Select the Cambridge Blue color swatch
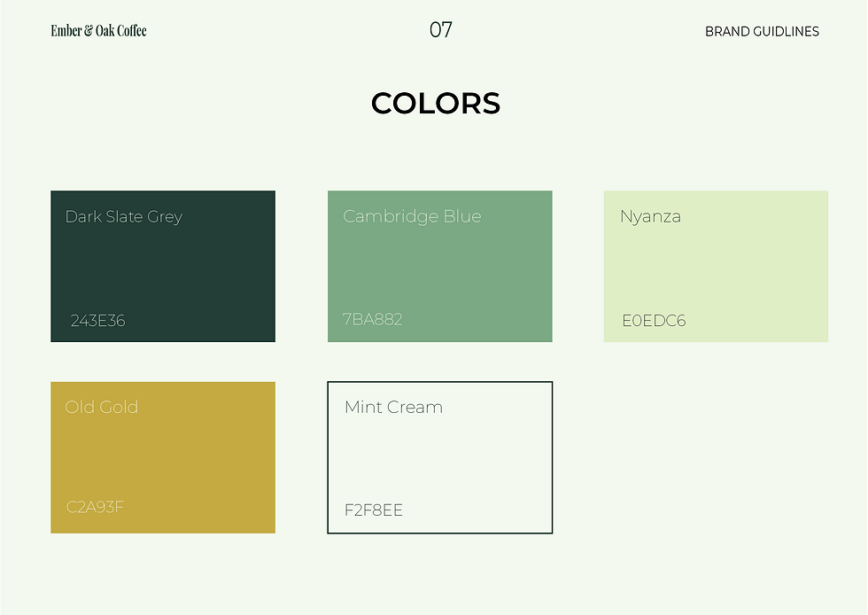Screen dimensions: 868x615 tap(440, 266)
